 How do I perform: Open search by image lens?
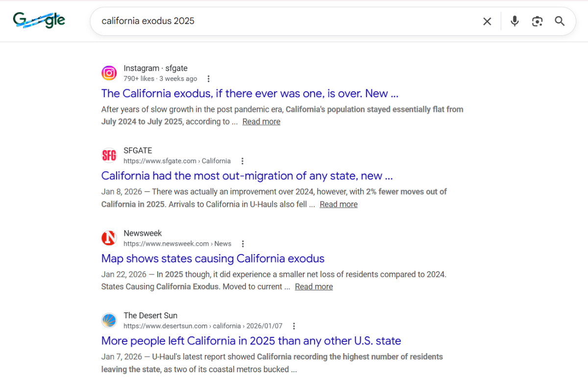pos(537,21)
